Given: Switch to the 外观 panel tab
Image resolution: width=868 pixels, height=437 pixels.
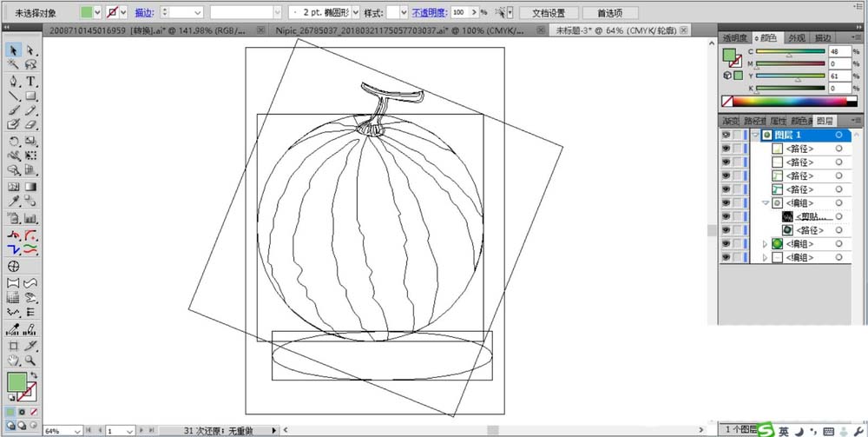Looking at the screenshot, I should (797, 37).
